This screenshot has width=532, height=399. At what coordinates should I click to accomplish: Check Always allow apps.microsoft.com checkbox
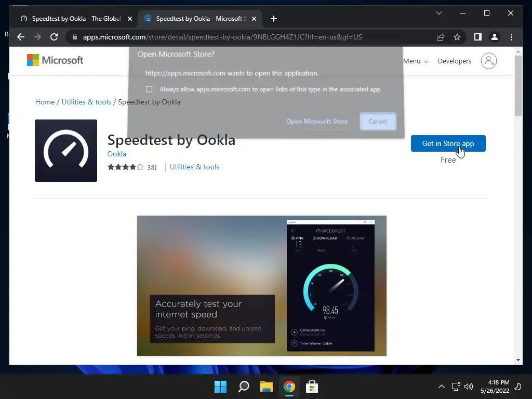[149, 89]
